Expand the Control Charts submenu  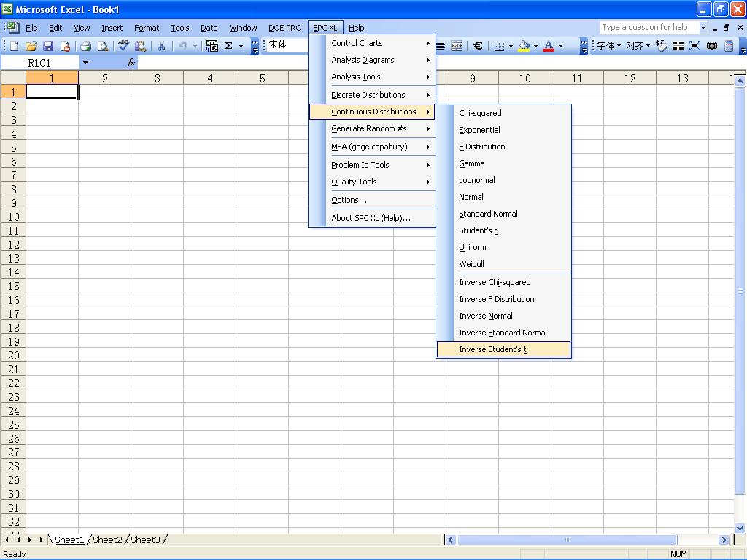click(372, 43)
